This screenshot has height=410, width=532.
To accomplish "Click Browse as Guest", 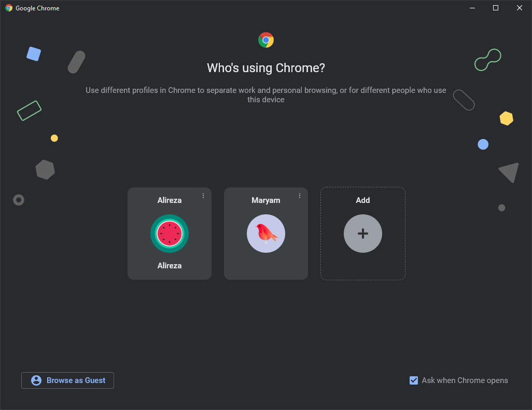I will [67, 380].
